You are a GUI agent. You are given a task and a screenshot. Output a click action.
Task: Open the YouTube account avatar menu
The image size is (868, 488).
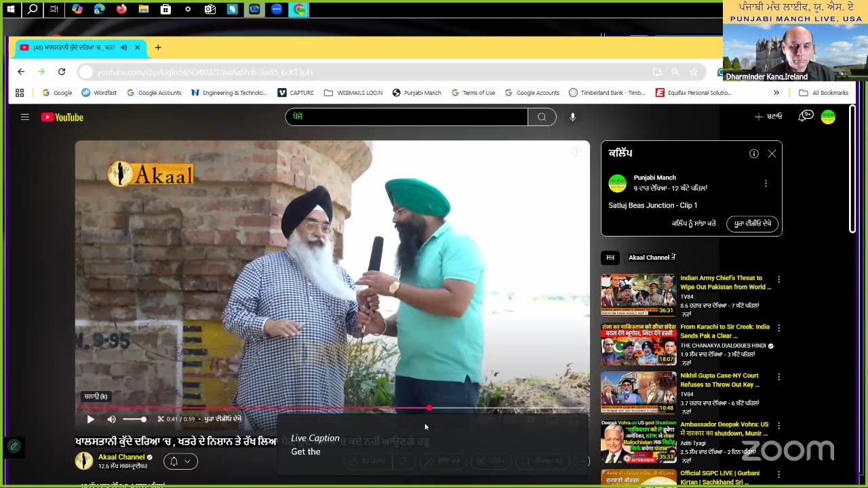[828, 117]
